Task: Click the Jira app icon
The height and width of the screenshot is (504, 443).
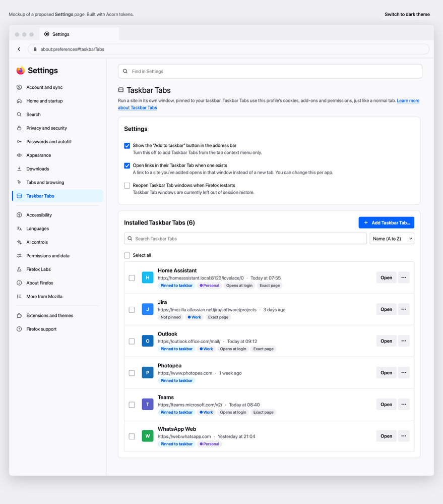Action: click(x=148, y=309)
